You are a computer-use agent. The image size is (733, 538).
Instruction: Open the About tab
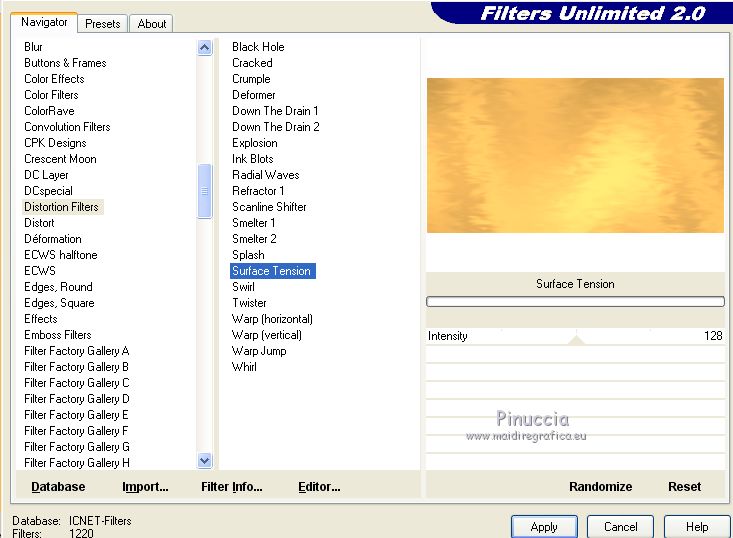point(151,24)
